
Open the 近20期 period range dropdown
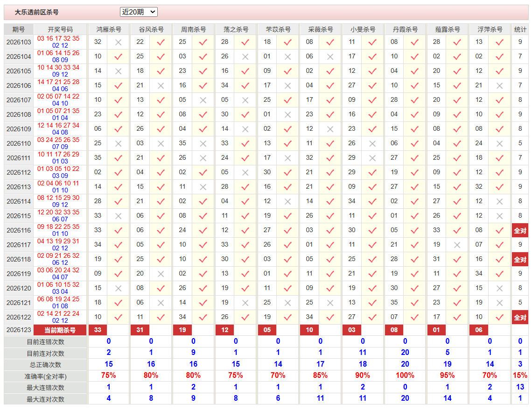click(139, 12)
